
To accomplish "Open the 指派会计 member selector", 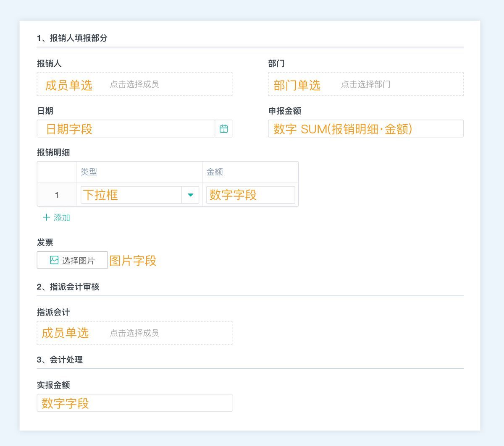I will [x=134, y=333].
